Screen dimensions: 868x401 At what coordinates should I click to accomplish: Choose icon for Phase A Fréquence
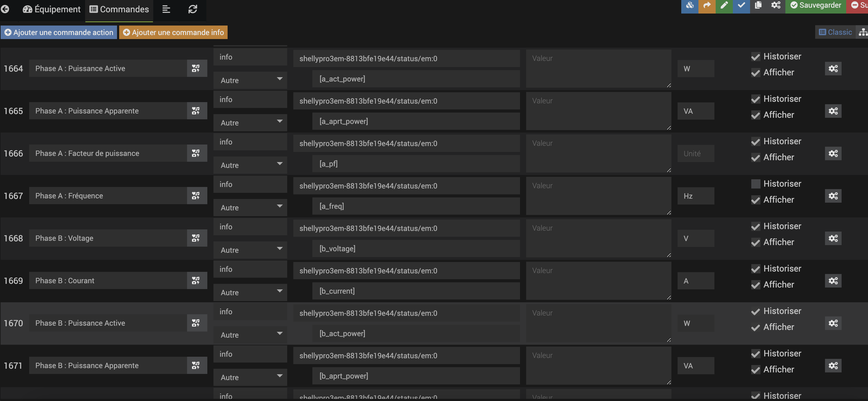tap(196, 196)
